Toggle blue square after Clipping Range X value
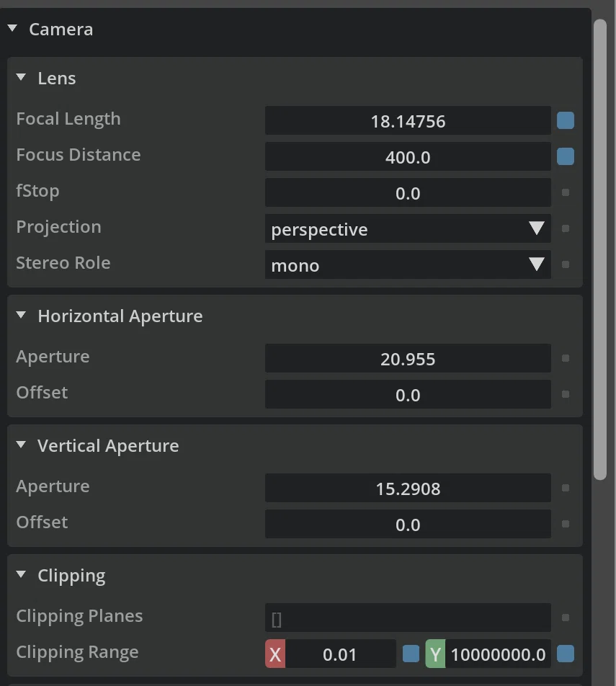This screenshot has height=686, width=616. tap(411, 654)
